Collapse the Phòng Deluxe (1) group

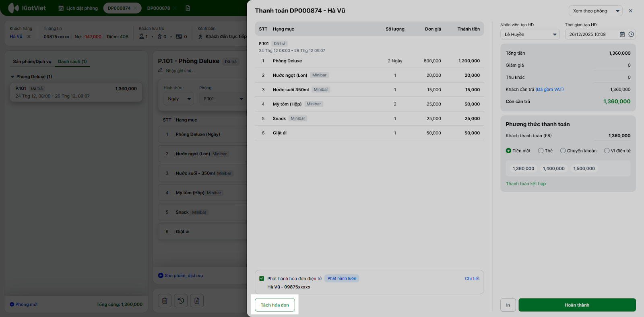pos(12,76)
